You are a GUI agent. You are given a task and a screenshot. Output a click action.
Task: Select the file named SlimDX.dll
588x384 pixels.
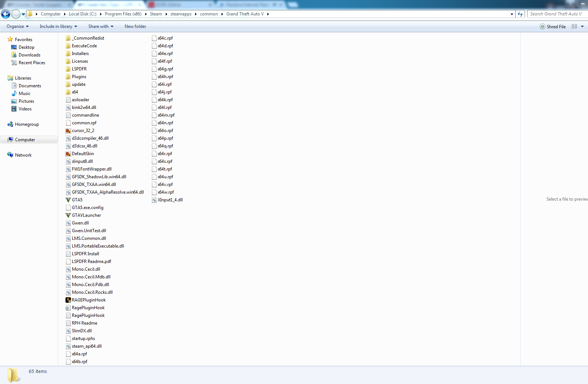click(x=82, y=331)
